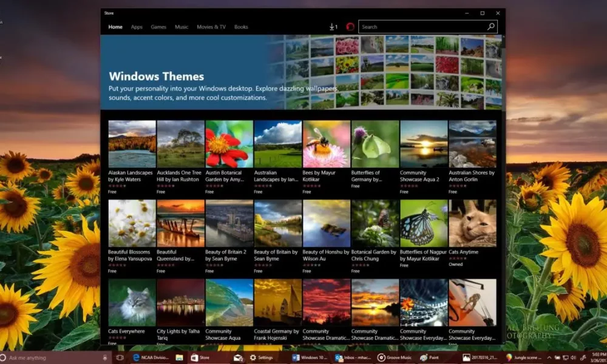The width and height of the screenshot is (607, 364).
Task: Show hidden system tray icons
Action: point(549,358)
